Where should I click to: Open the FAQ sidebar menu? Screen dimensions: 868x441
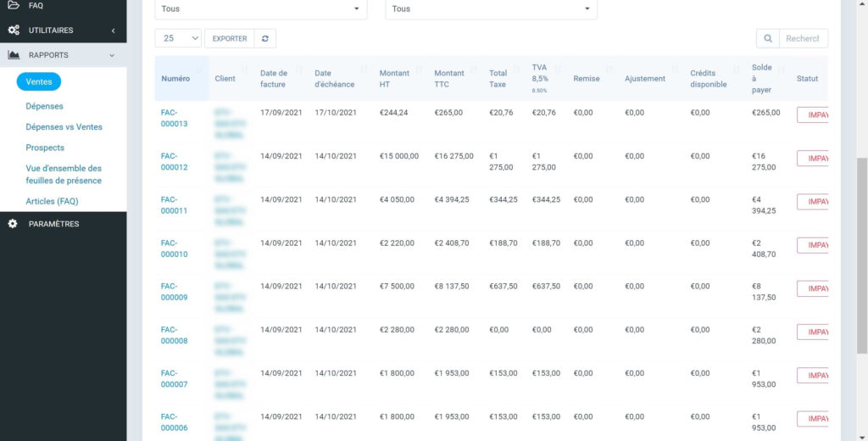63,6
